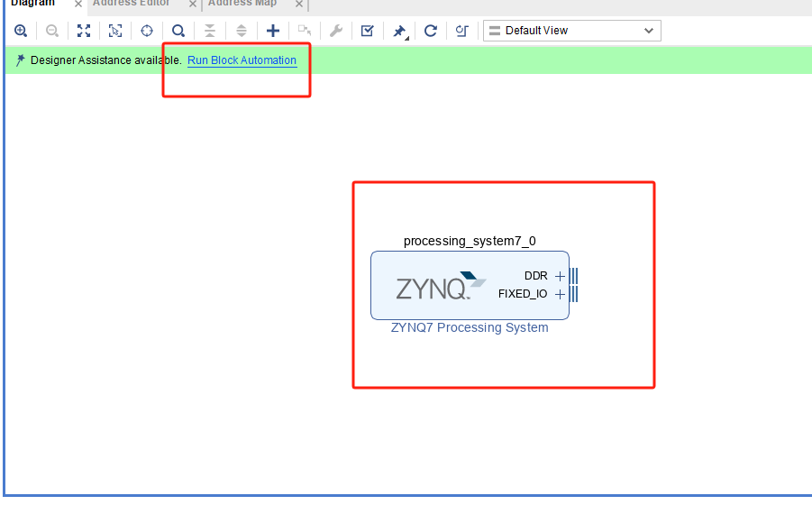Screen dimensions: 812x505
Task: Close the Diagram tab
Action: pos(78,5)
